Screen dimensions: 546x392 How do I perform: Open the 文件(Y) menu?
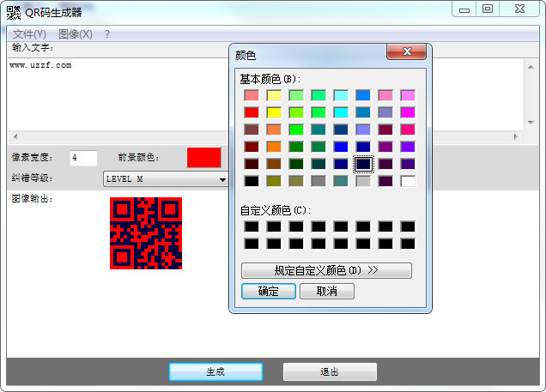pos(29,34)
